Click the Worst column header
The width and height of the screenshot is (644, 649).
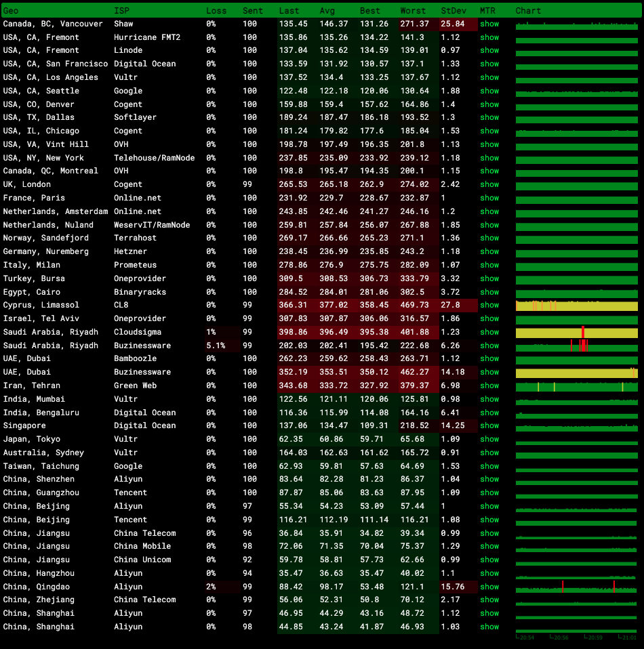(x=413, y=11)
